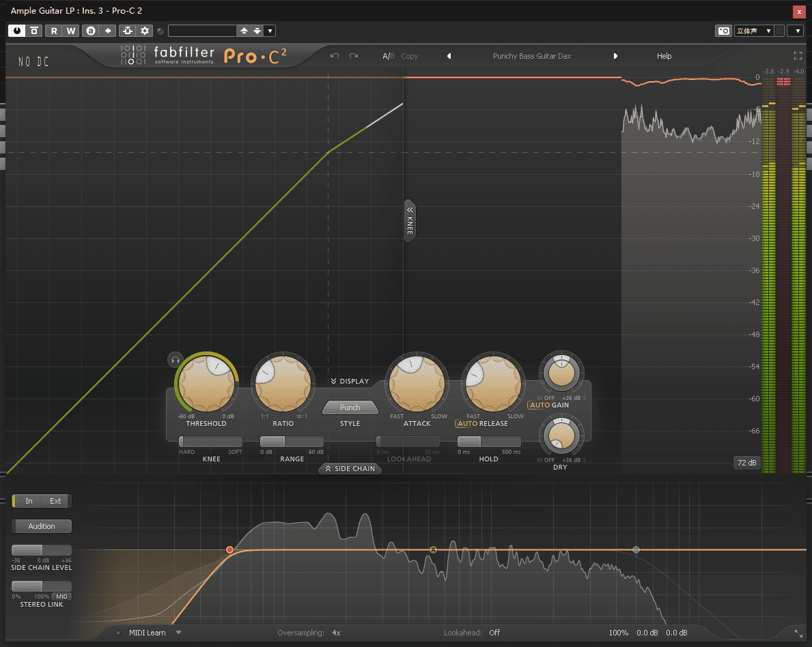Image resolution: width=812 pixels, height=647 pixels.
Task: Open the Help menu
Action: (664, 56)
